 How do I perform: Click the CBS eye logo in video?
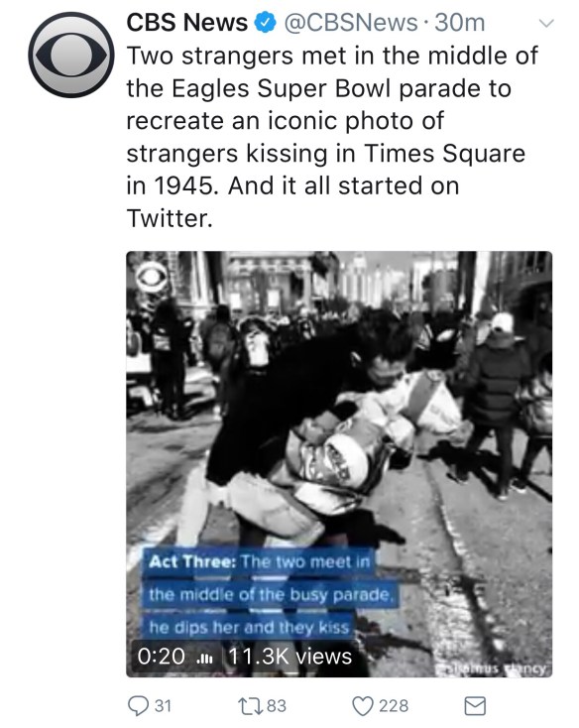(x=152, y=277)
